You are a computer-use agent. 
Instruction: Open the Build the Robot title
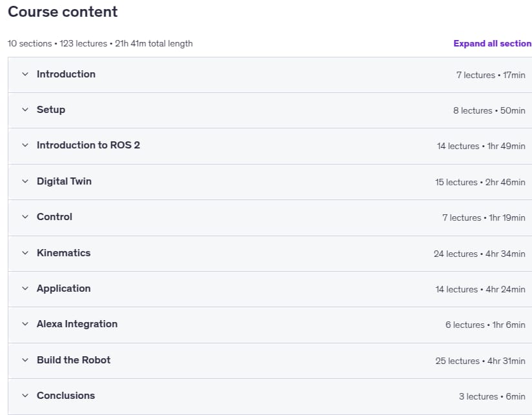(x=74, y=360)
